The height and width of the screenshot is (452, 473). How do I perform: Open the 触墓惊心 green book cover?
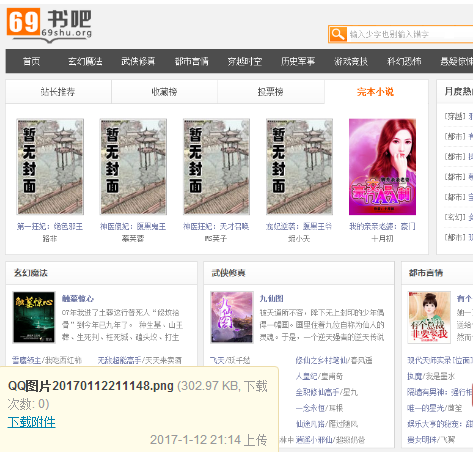[x=34, y=317]
